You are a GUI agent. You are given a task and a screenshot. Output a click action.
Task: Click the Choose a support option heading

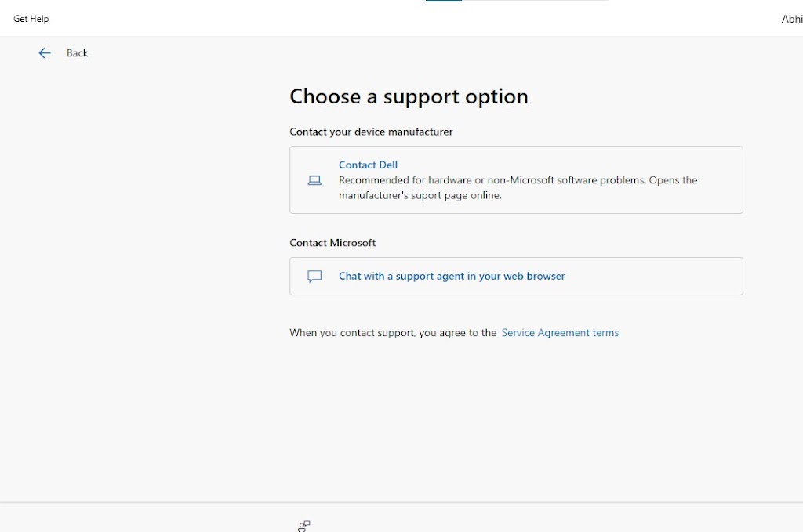409,96
